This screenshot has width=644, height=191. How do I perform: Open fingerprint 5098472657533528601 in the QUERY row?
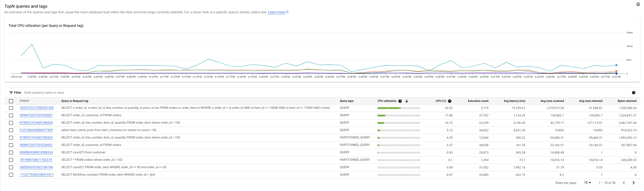coord(36,115)
